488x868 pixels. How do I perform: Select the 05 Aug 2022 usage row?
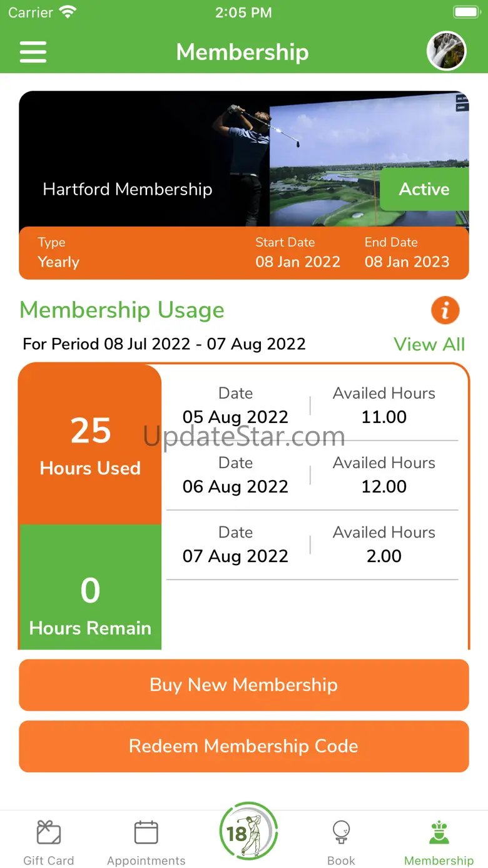[312, 406]
